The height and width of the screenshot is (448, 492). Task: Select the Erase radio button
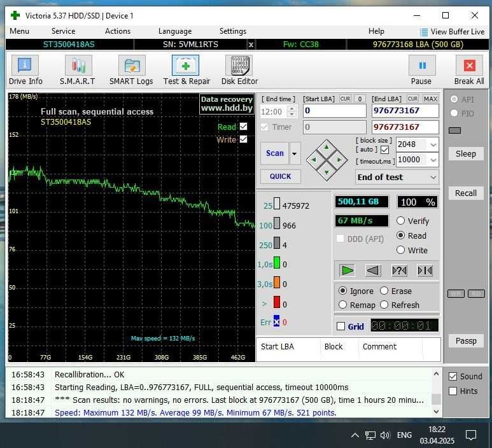click(384, 291)
